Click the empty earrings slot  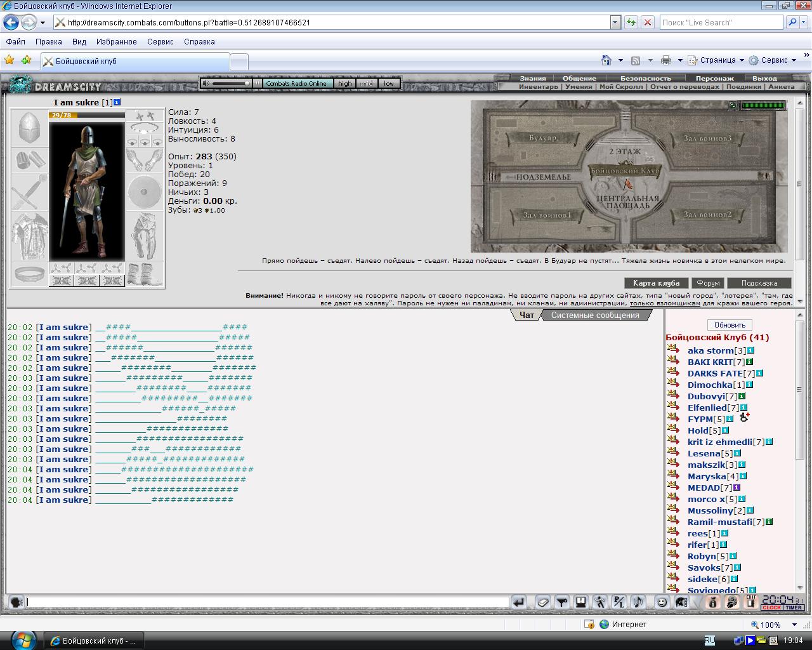145,116
